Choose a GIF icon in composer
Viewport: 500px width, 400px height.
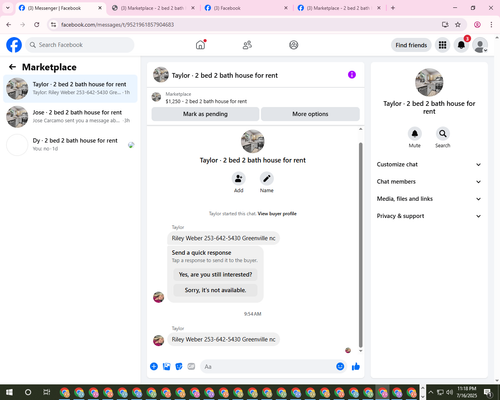point(191,367)
